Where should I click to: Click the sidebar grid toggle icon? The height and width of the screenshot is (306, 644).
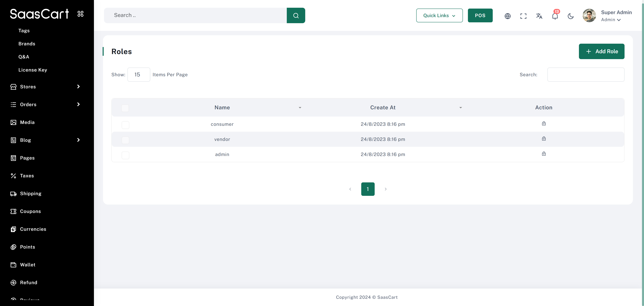pos(80,14)
